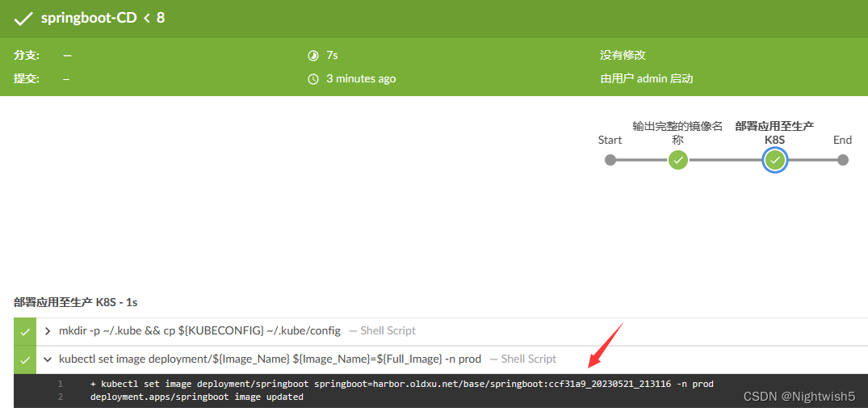Click the kubectl set image step title
Screen dimensions: 868x412
click(270, 359)
